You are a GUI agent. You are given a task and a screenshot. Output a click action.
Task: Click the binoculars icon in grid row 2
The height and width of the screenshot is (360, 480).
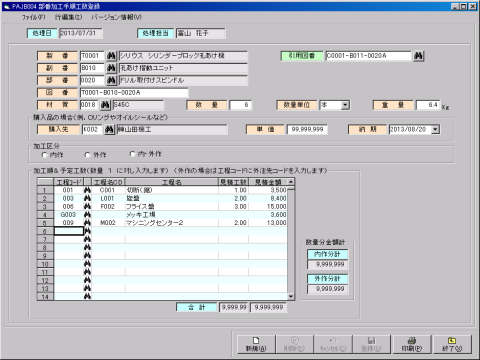(x=87, y=198)
